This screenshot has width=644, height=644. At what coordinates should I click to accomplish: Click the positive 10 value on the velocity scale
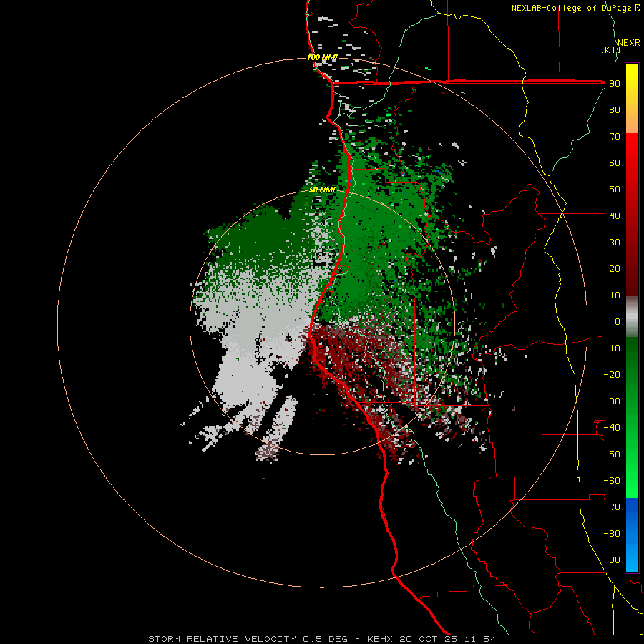[615, 296]
